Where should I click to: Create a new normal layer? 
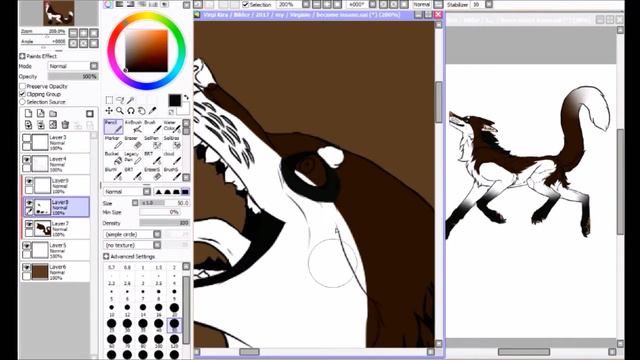(28, 113)
